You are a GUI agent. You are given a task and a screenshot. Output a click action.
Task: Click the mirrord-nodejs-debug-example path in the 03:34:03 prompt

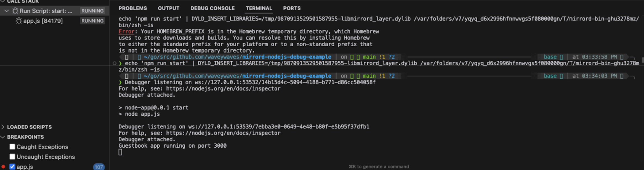coord(287,76)
